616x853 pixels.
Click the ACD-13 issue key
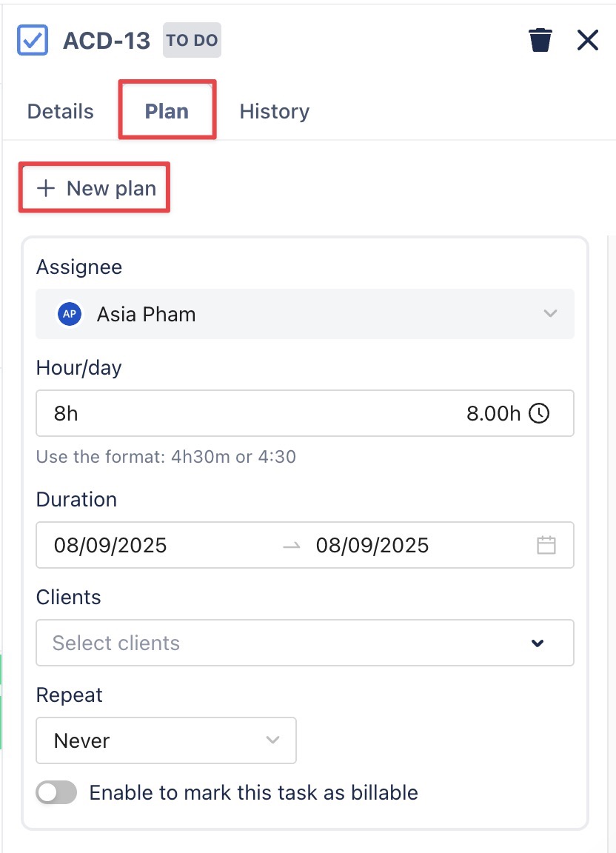click(107, 40)
